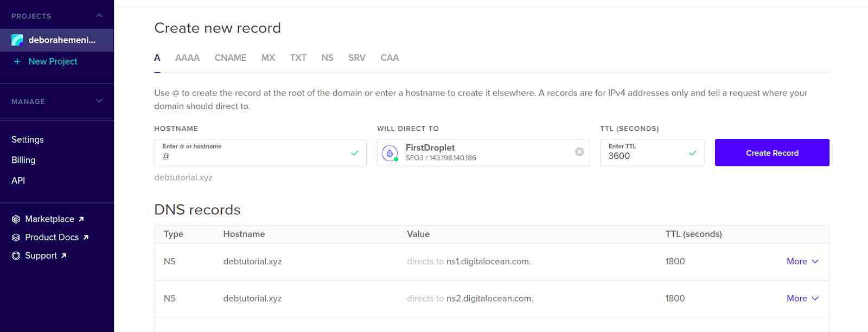Select the A record tab

coord(157,58)
